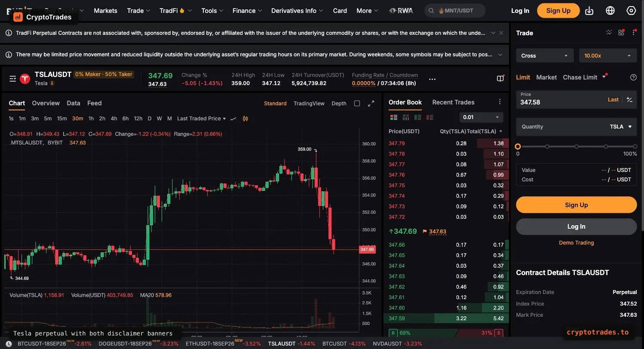This screenshot has width=644, height=349.
Task: Expand the Chase Limit order types arrow
Action: pyautogui.click(x=604, y=77)
